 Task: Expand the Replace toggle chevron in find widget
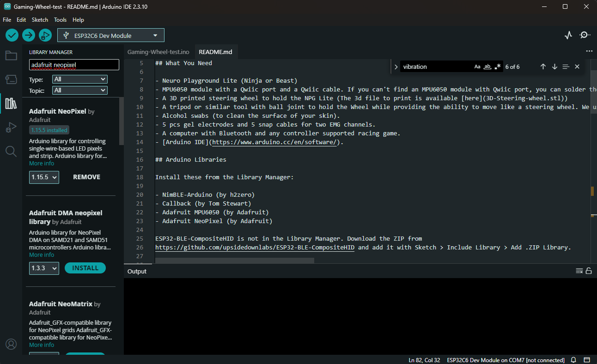click(396, 67)
